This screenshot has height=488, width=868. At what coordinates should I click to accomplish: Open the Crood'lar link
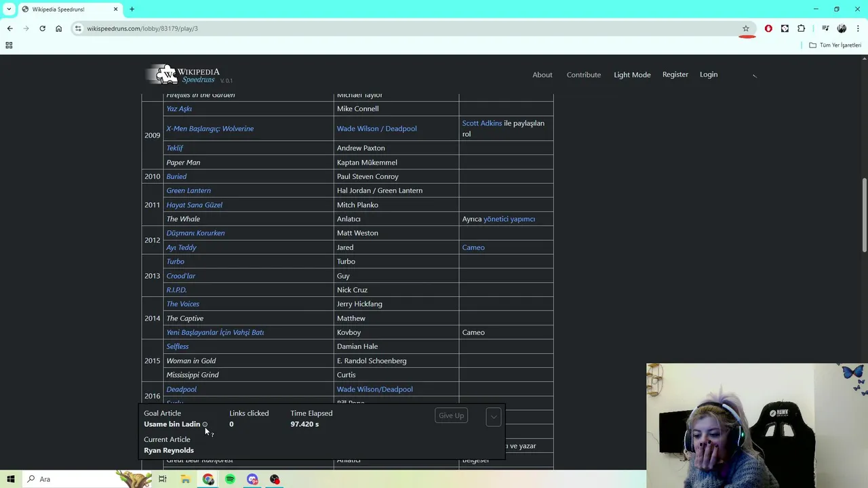point(181,276)
